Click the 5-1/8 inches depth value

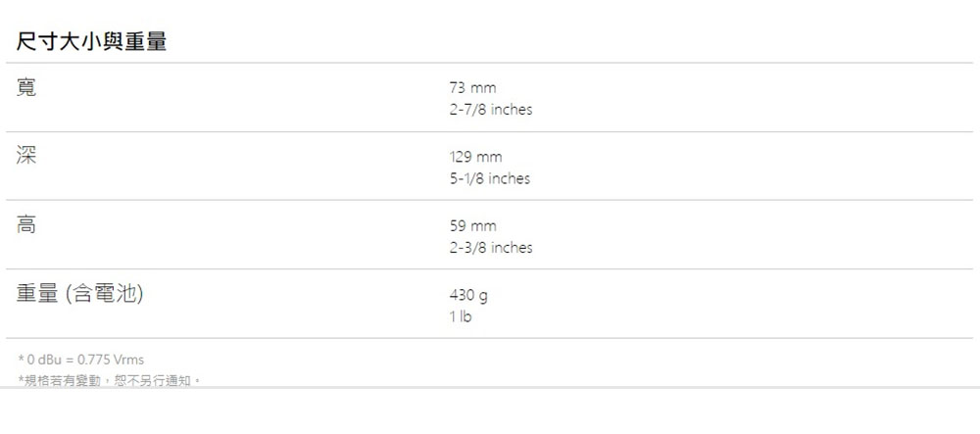pyautogui.click(x=489, y=178)
